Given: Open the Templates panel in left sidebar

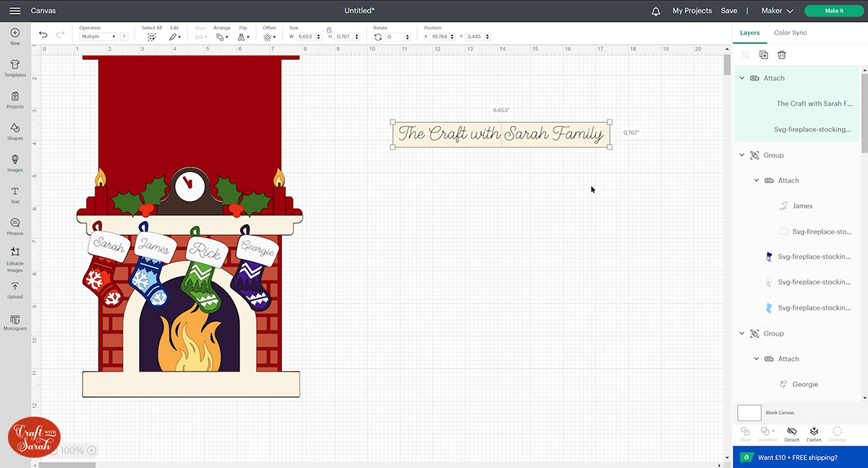Looking at the screenshot, I should 14,67.
